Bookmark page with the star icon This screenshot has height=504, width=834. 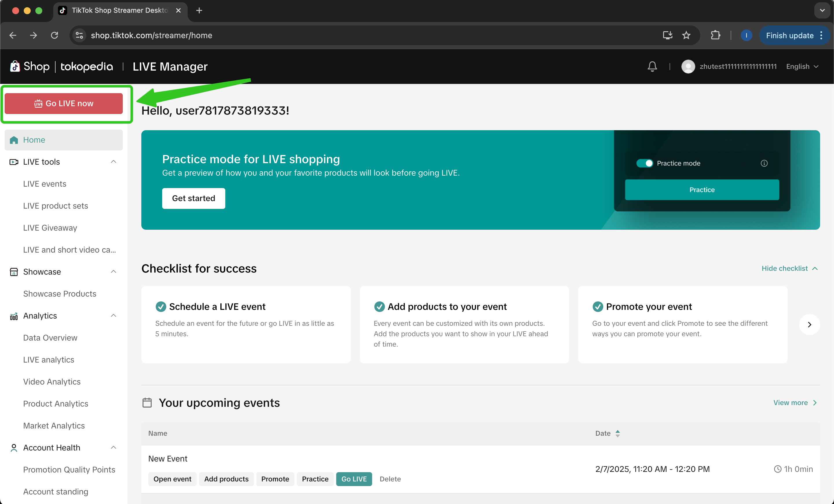click(686, 35)
